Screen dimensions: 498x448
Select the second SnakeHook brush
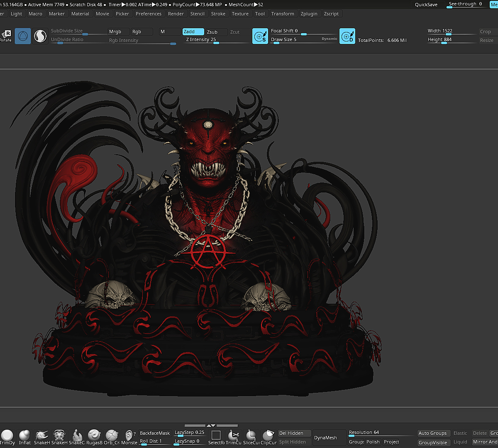point(59,438)
